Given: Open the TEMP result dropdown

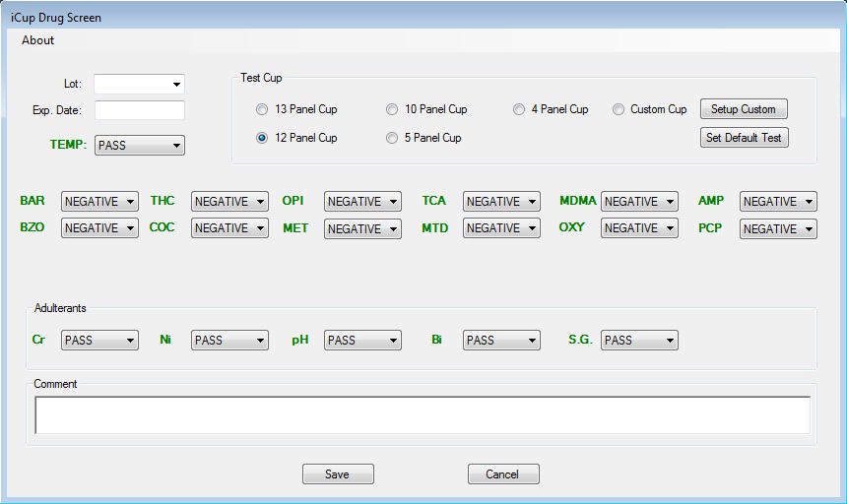Looking at the screenshot, I should point(140,145).
